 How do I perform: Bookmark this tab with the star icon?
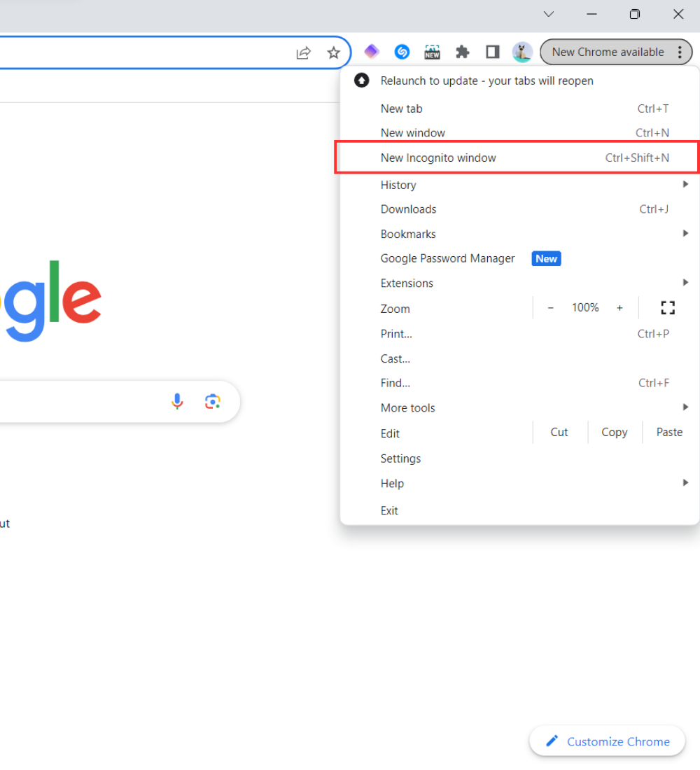pyautogui.click(x=333, y=52)
